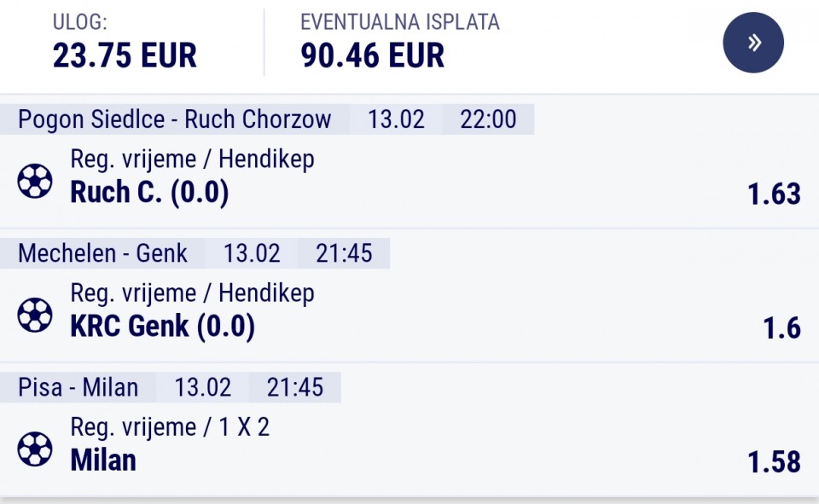Open Pogon Siedlce - Ruch Chorzow match
The width and height of the screenshot is (819, 504).
(174, 119)
